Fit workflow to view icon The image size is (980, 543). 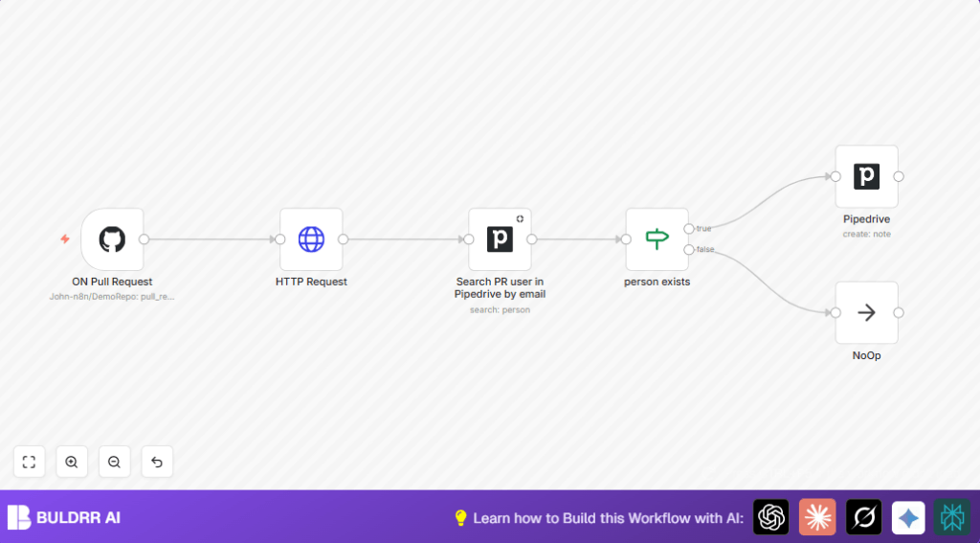point(30,462)
